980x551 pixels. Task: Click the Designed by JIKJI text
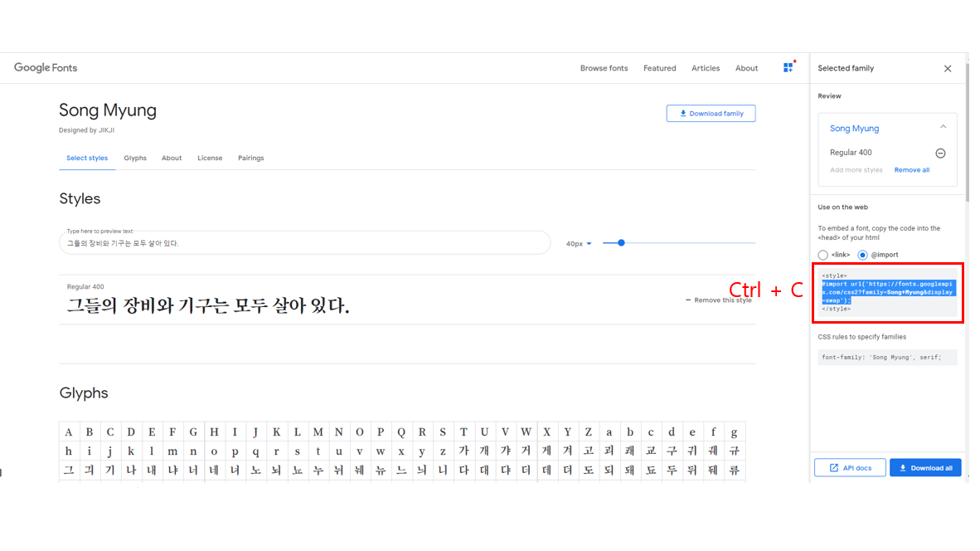tap(86, 130)
